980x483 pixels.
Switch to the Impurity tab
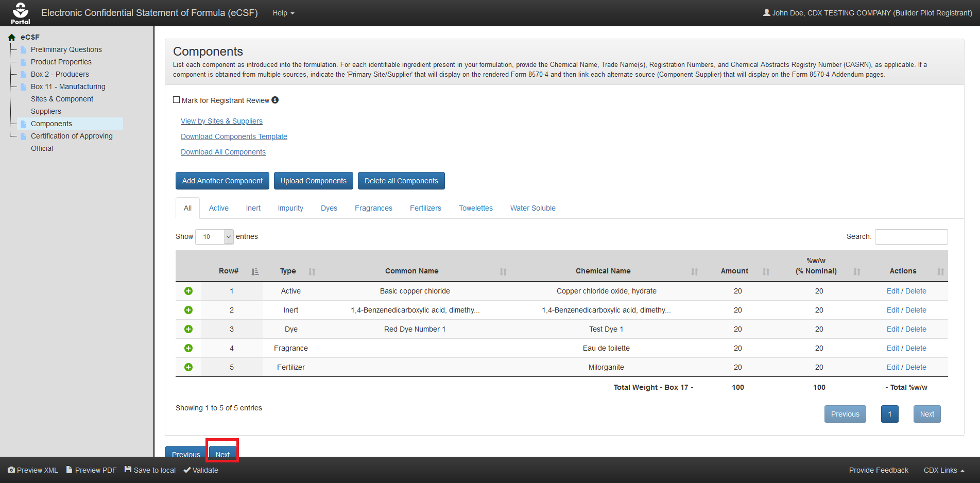(290, 208)
